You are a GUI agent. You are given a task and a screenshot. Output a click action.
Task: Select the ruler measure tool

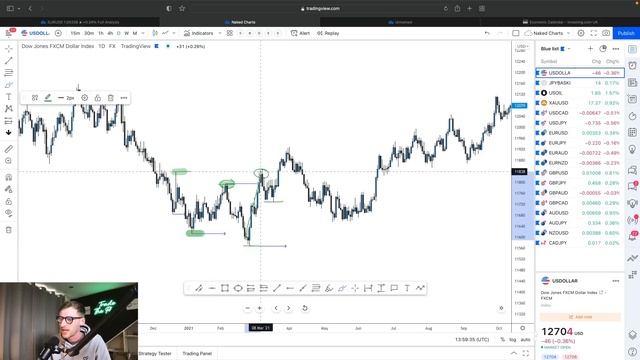[x=9, y=149]
